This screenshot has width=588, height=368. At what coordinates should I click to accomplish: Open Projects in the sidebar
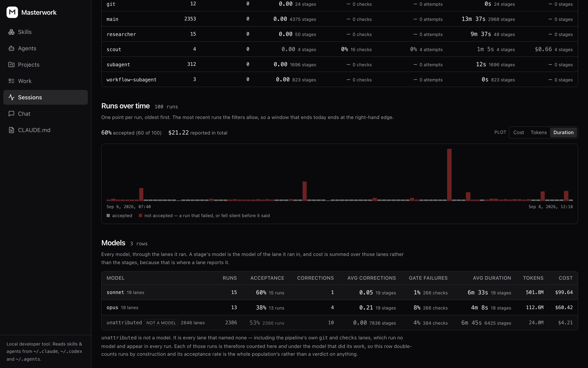click(x=46, y=64)
